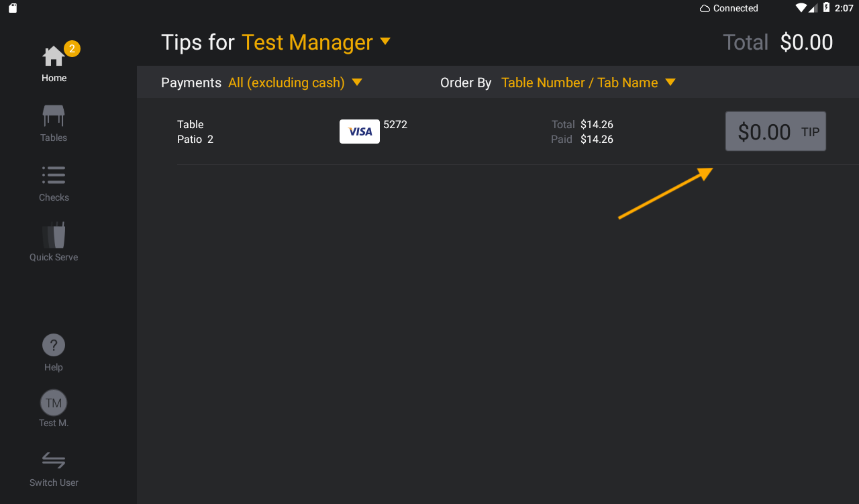This screenshot has width=859, height=504.
Task: Click the battery indicator in the status bar
Action: point(825,8)
